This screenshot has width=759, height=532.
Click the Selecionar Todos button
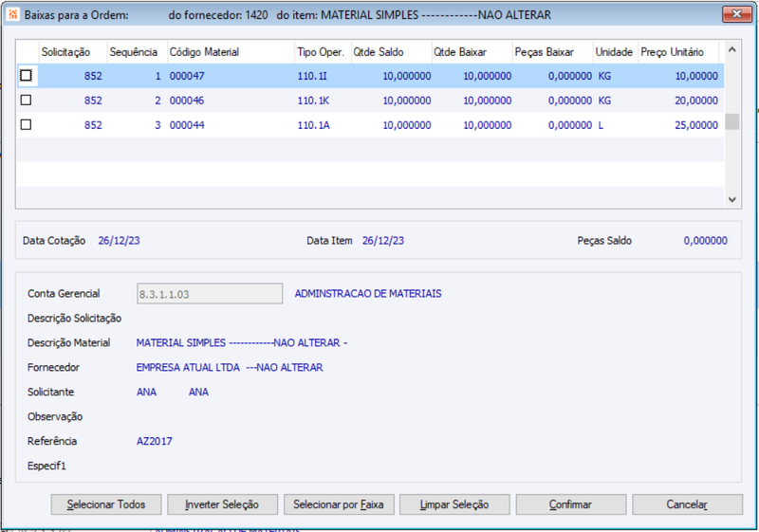coord(106,504)
